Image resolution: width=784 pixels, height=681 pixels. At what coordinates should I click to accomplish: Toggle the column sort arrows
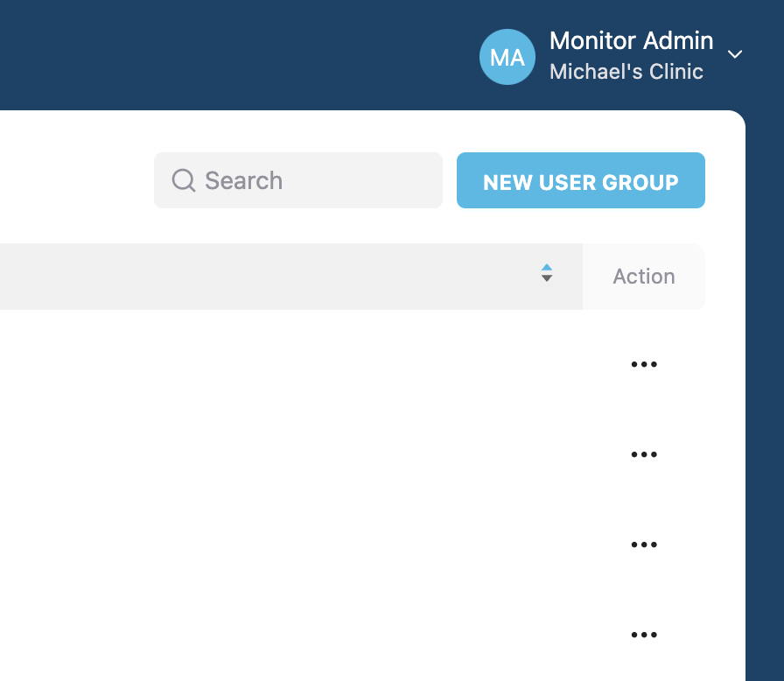[547, 273]
